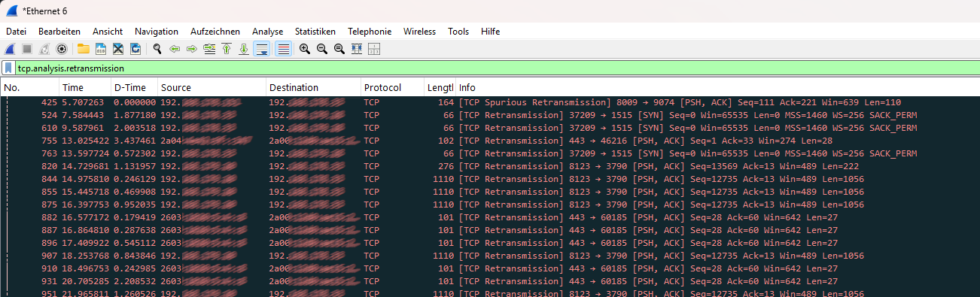Start capturing packets with shark fin icon
Viewport: 980px width, 297px height.
click(11, 49)
